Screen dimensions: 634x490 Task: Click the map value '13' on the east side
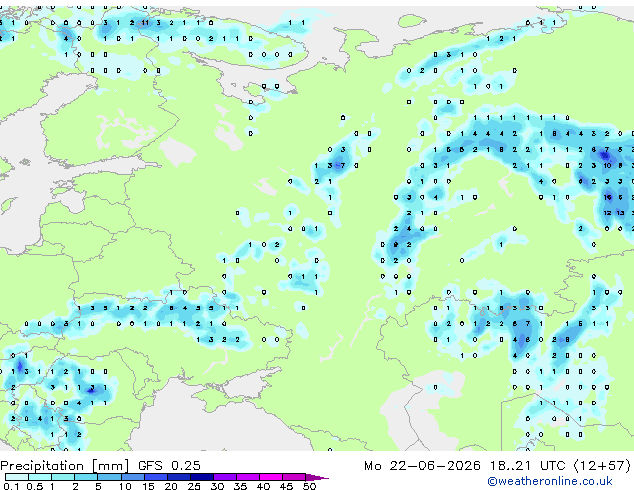point(620,213)
